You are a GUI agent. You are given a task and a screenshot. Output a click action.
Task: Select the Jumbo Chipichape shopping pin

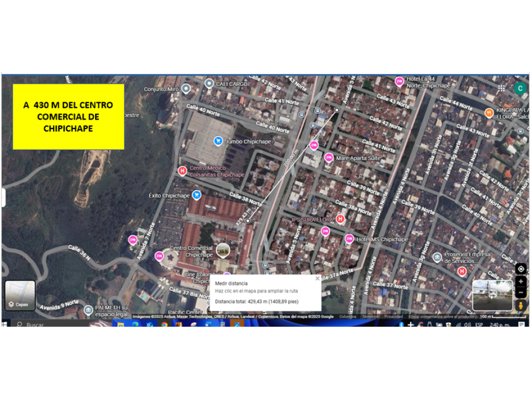[x=218, y=141]
